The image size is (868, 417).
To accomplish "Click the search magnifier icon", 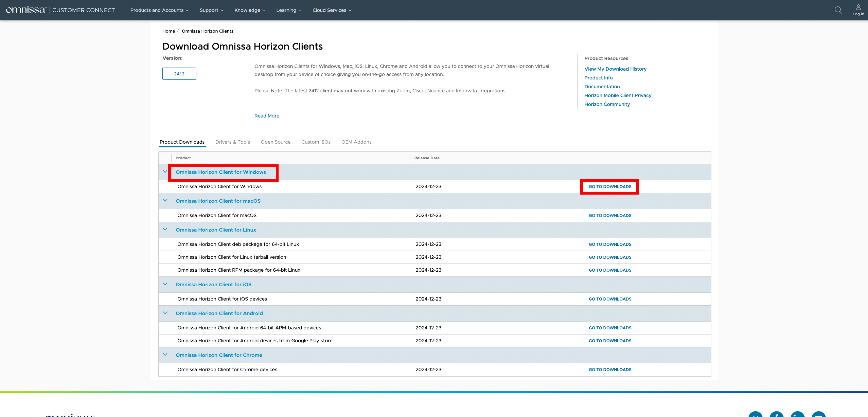I will click(x=838, y=10).
